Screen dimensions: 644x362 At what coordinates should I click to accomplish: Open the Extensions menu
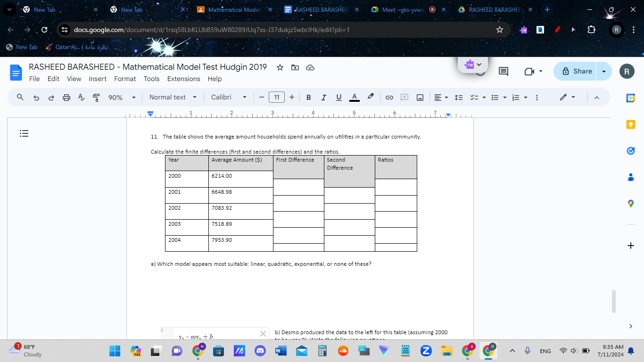tap(183, 79)
